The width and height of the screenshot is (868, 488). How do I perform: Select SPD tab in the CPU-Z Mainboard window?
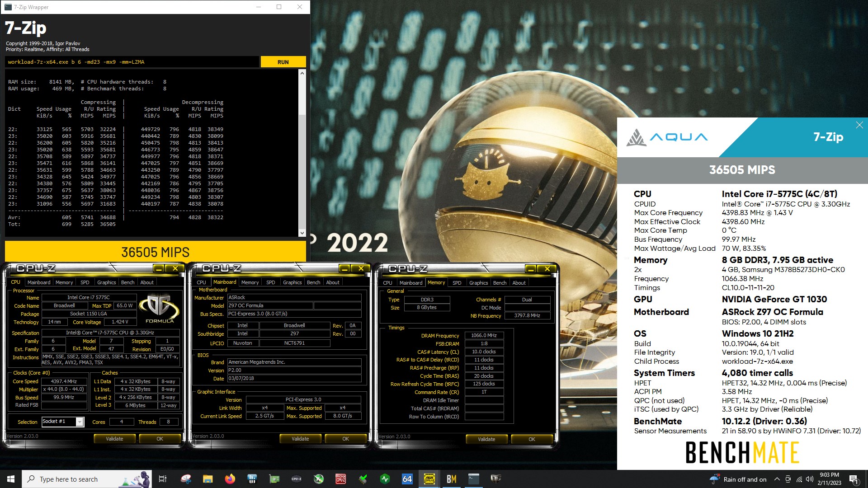coord(270,282)
